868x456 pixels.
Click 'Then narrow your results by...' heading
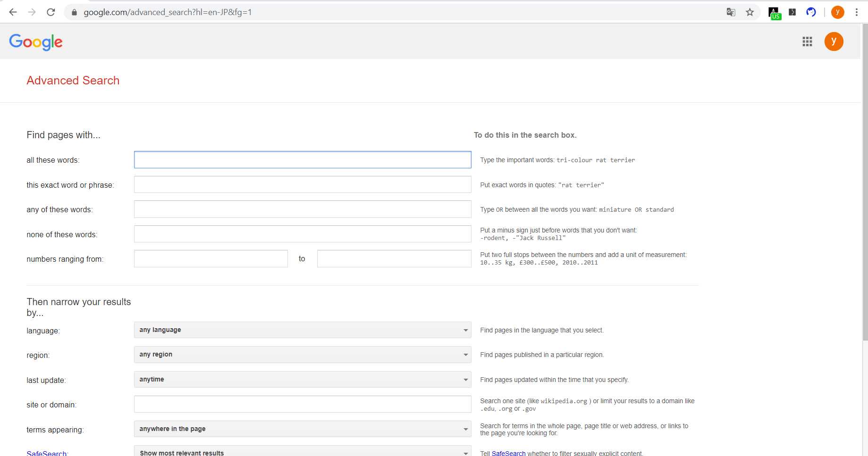pos(79,307)
